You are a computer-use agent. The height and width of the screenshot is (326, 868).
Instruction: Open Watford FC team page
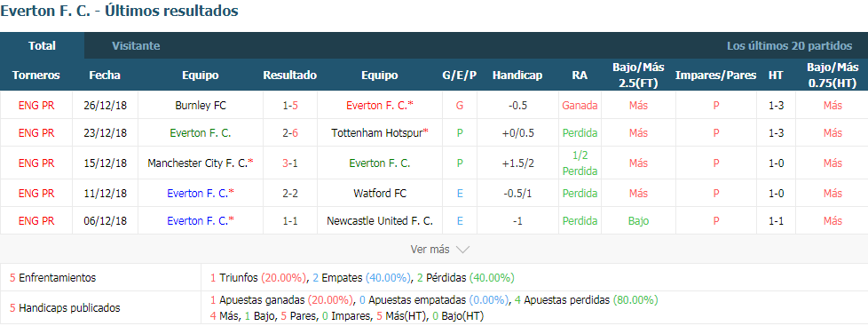(380, 194)
